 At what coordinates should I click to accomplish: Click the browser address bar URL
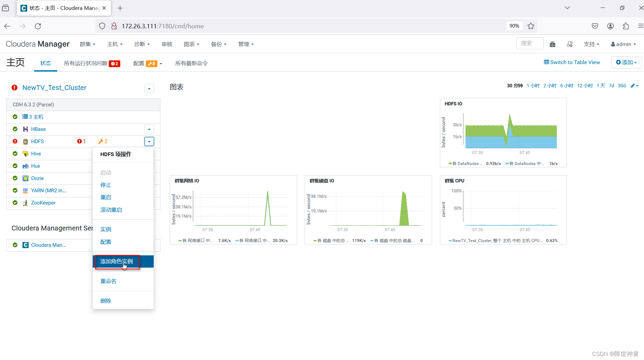163,26
